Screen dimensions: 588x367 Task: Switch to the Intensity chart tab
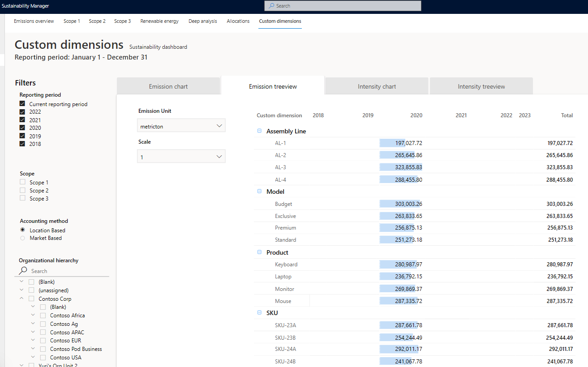click(377, 86)
